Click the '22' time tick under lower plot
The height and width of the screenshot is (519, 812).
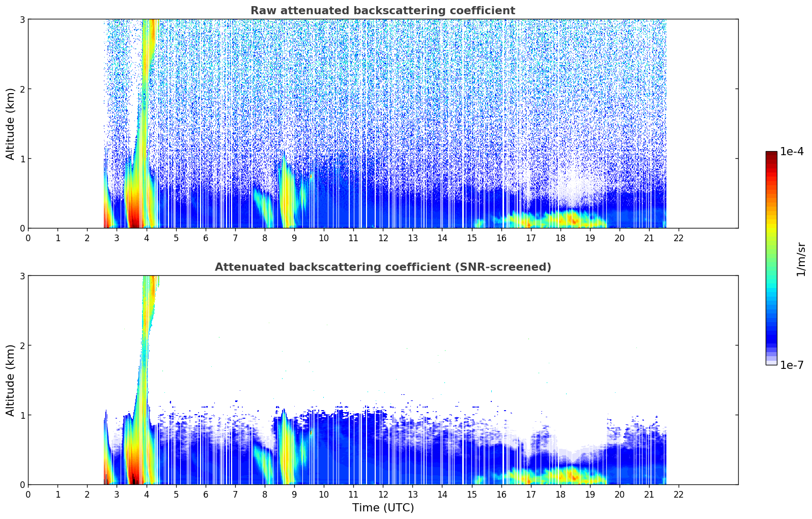click(679, 495)
